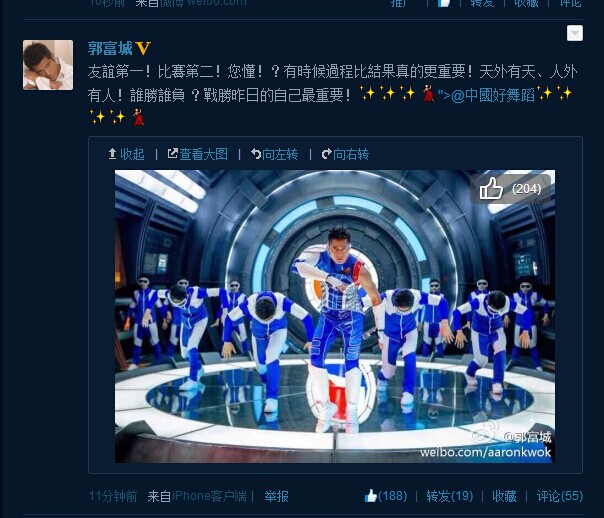This screenshot has height=518, width=604.
Task: Open the post options dropdown arrow
Action: (574, 33)
